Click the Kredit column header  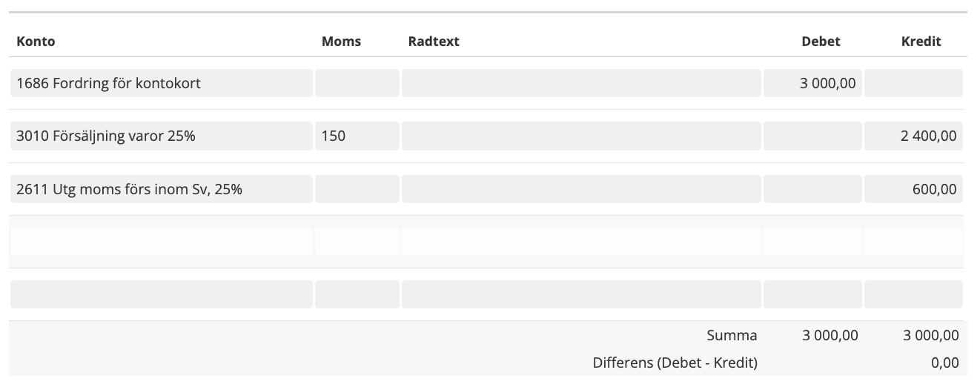[x=921, y=42]
